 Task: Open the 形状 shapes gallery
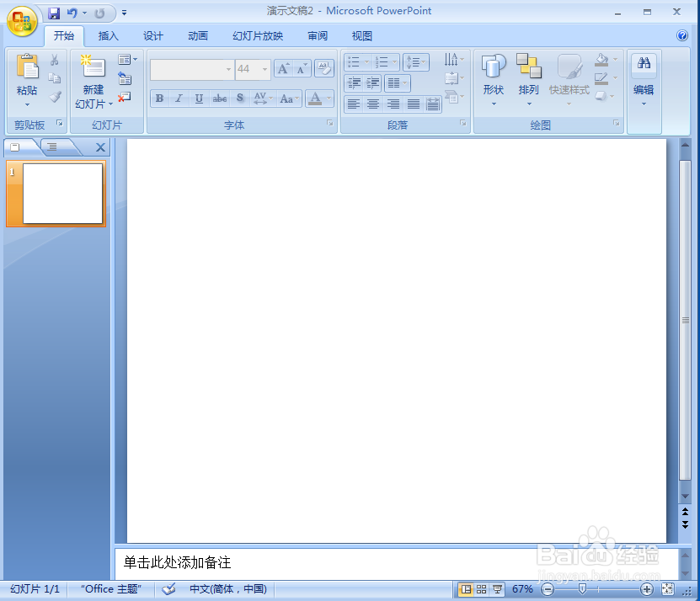(x=494, y=79)
